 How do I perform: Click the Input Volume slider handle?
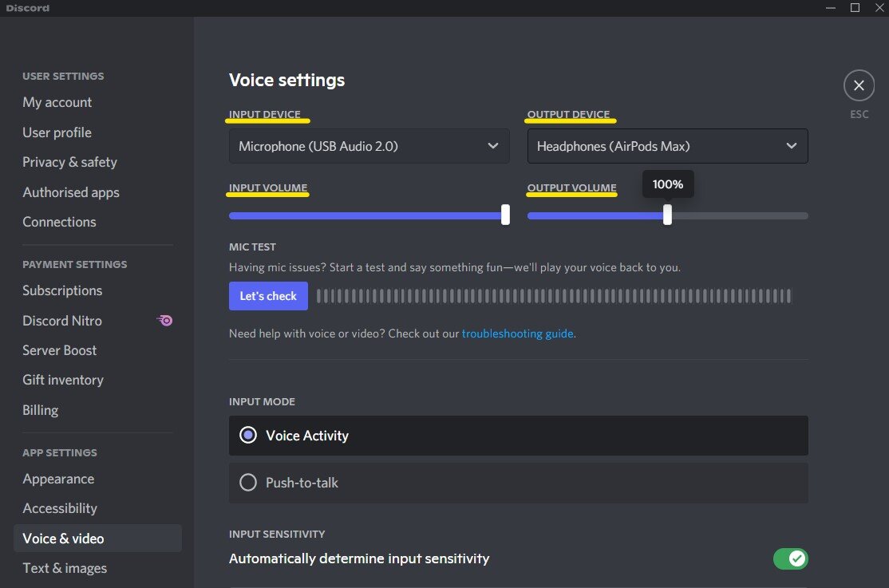[505, 215]
